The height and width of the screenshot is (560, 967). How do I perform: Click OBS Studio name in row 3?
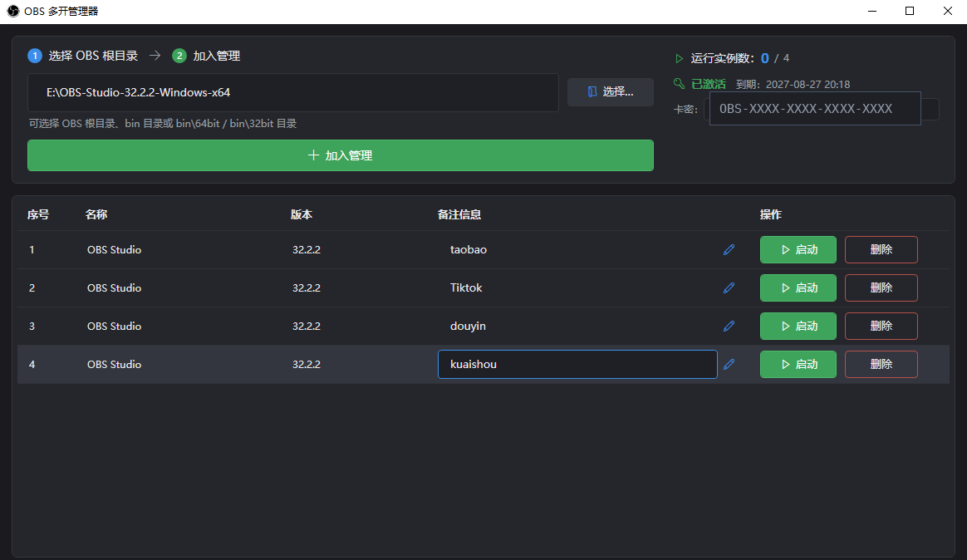[114, 327]
